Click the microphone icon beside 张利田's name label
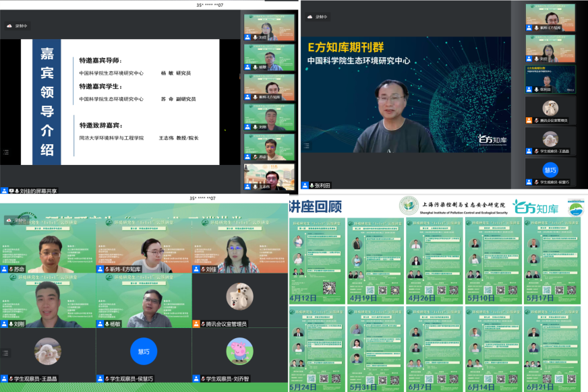 click(312, 185)
